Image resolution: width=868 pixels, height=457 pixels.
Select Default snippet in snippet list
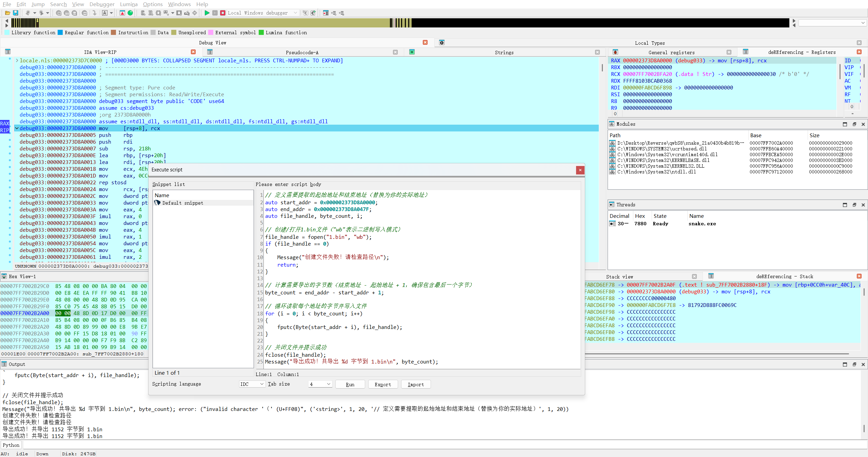pyautogui.click(x=182, y=203)
